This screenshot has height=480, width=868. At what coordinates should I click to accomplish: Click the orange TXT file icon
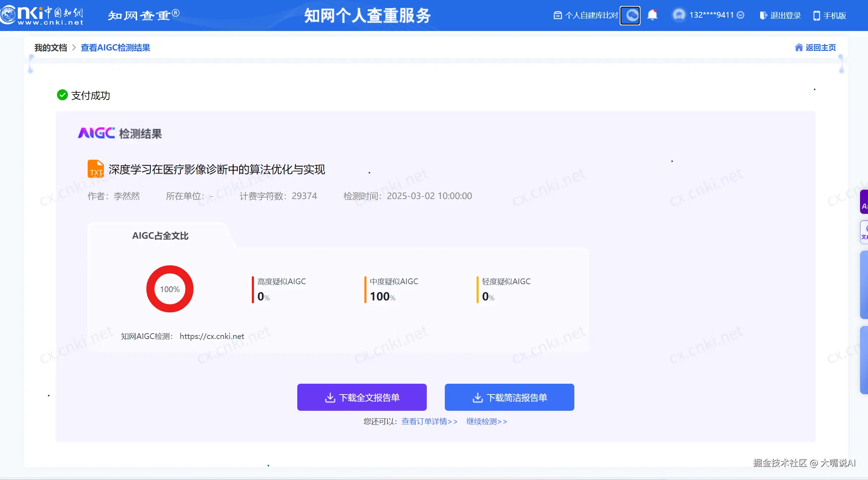click(x=96, y=169)
